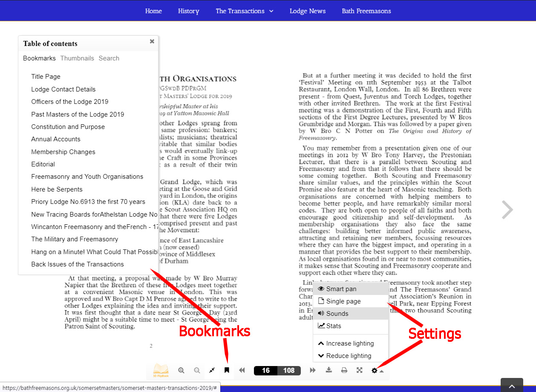Click the 3D FlipBook logo icon
This screenshot has height=392, width=536.
coord(161,371)
